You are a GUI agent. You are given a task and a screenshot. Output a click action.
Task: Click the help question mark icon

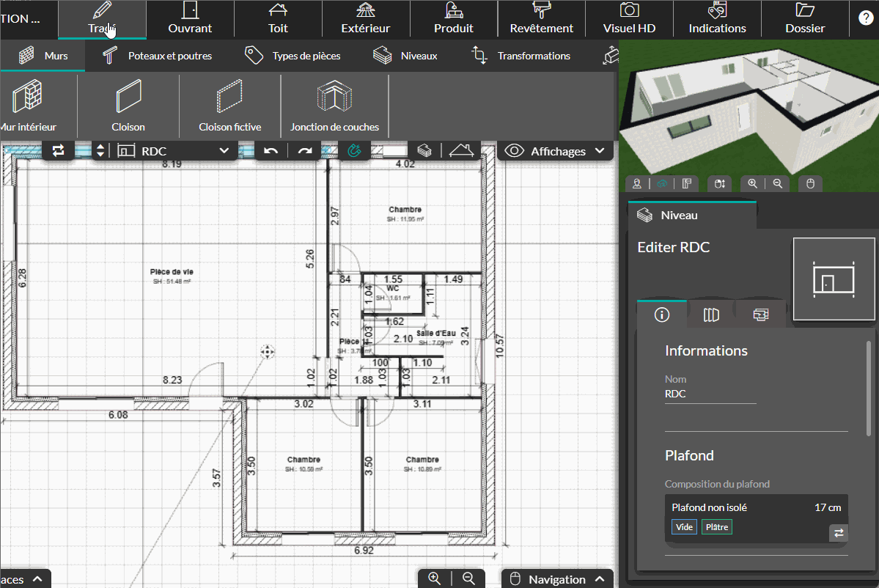[x=865, y=19]
